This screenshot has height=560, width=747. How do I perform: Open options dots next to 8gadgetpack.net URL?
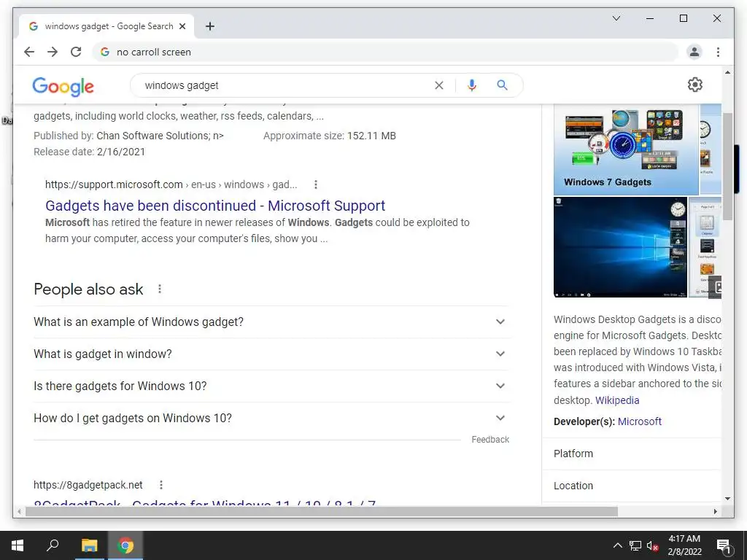pyautogui.click(x=161, y=485)
